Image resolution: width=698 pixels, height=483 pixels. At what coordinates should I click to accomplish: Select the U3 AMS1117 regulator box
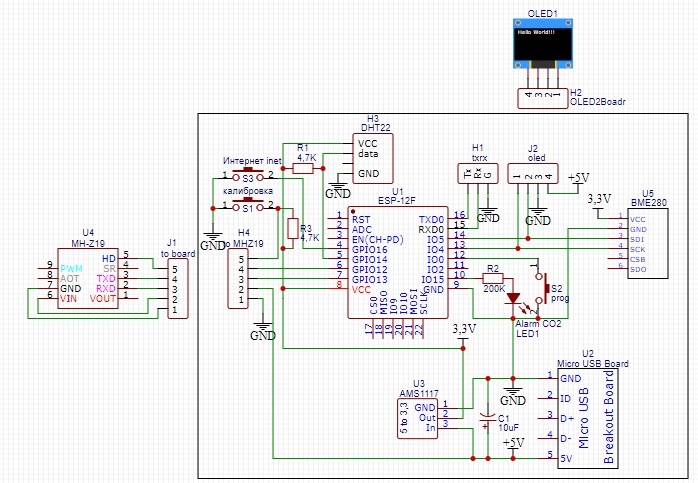[x=417, y=419]
